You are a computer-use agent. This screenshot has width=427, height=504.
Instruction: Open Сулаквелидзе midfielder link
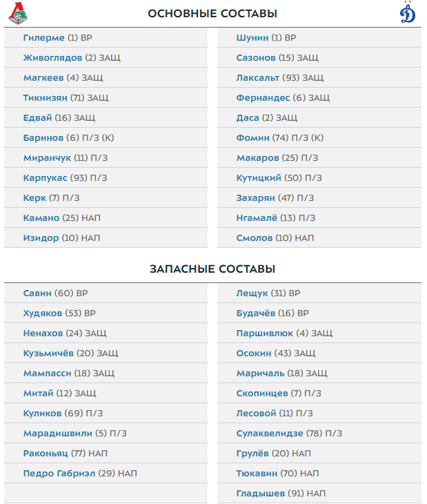pos(269,434)
